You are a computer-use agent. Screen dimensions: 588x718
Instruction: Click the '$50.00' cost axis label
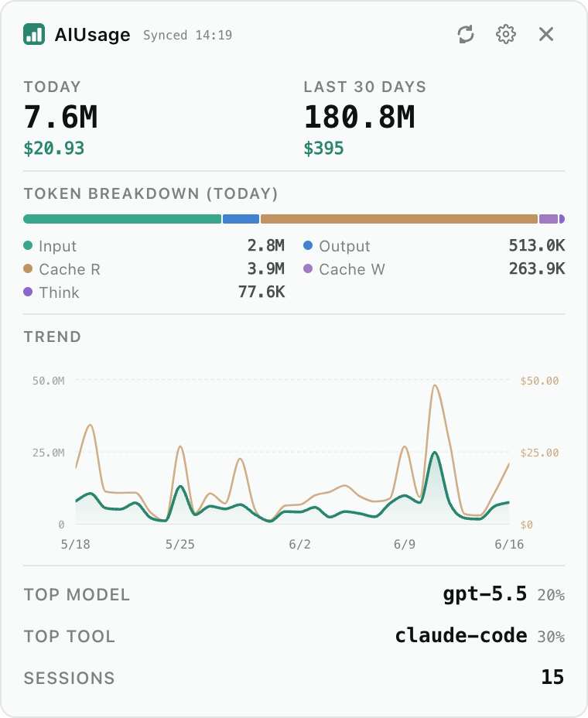click(x=539, y=381)
